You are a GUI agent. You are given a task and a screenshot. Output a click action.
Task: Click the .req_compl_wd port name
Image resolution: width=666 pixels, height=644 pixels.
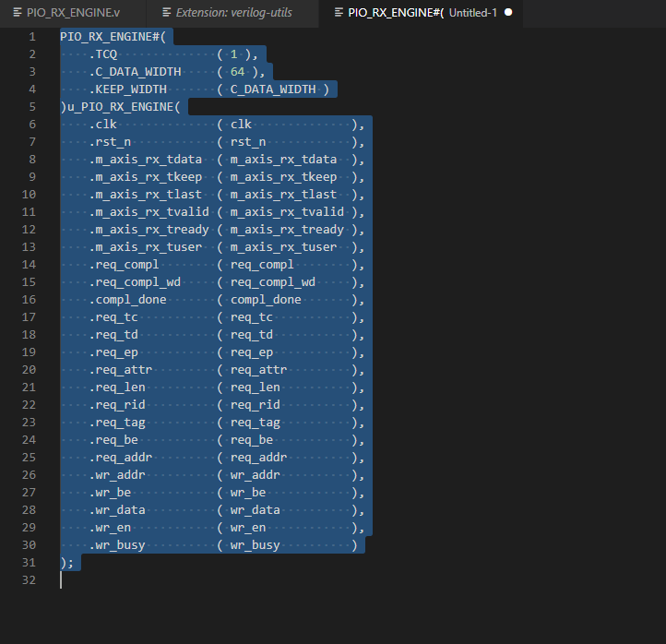(x=135, y=282)
